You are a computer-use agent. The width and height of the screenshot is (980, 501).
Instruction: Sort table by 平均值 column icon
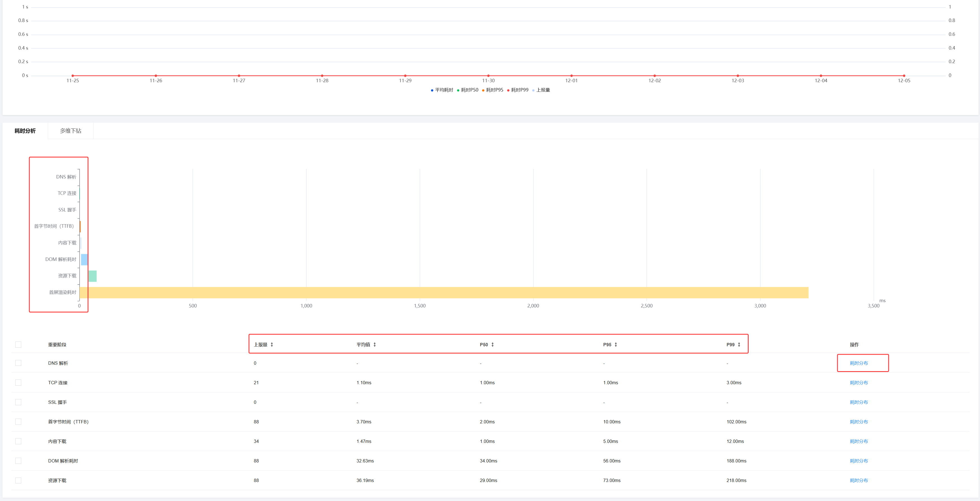(374, 344)
